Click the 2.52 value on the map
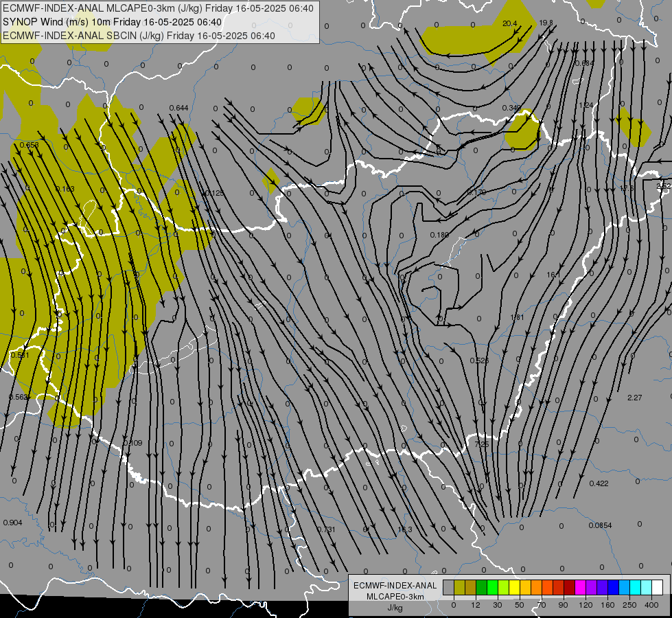The width and height of the screenshot is (672, 618). click(x=664, y=186)
